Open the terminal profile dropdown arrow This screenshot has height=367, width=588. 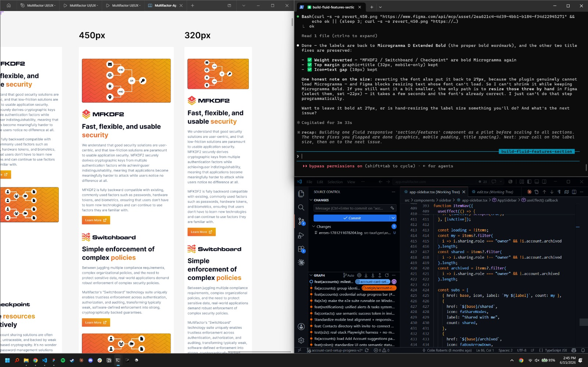pos(380,7)
